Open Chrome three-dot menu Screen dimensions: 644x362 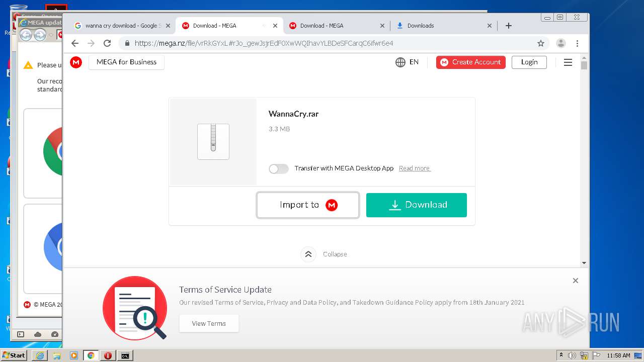(x=578, y=43)
